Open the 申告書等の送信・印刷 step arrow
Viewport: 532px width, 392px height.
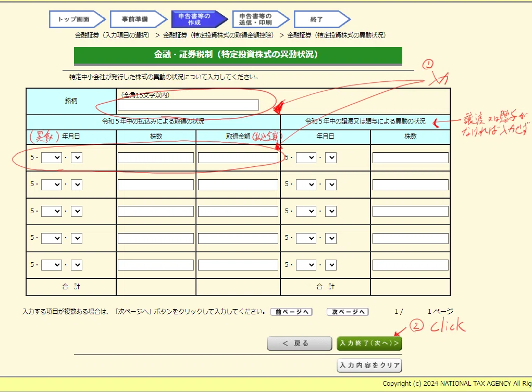tap(261, 19)
